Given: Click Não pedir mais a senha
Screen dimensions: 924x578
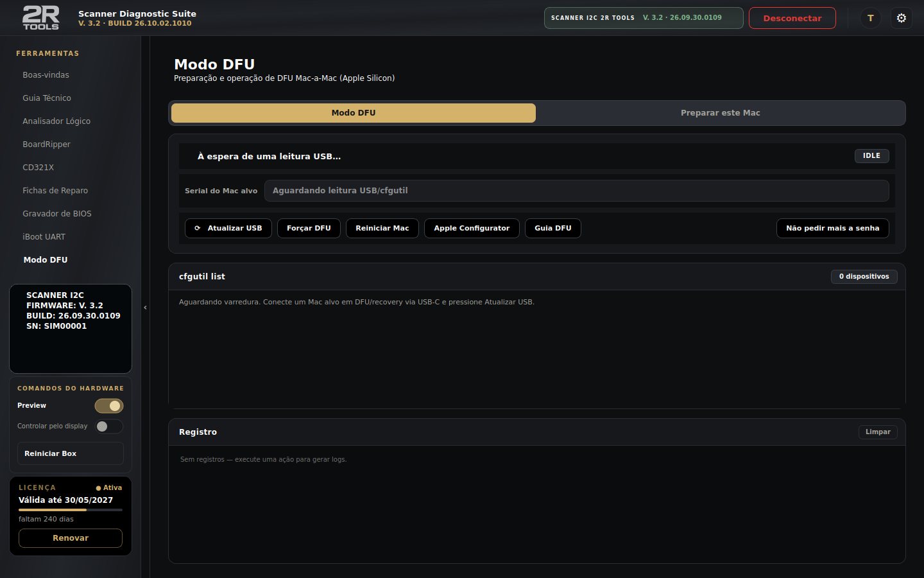Looking at the screenshot, I should 833,228.
